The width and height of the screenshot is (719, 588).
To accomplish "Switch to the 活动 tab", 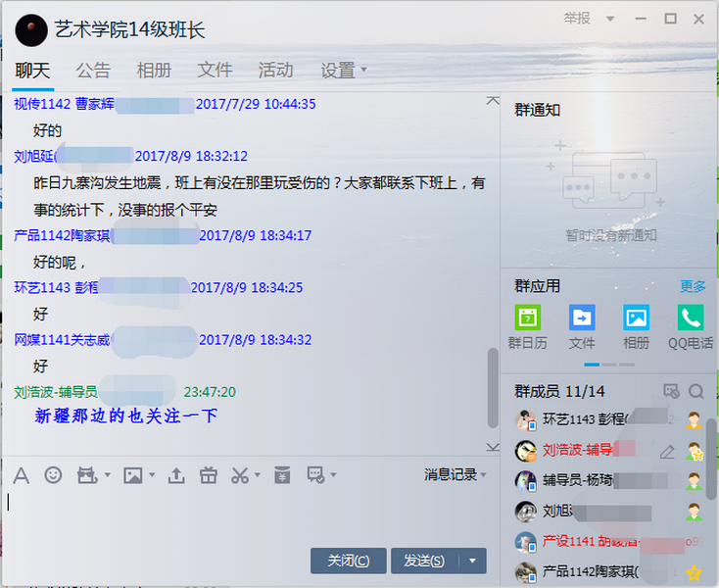I will point(275,71).
